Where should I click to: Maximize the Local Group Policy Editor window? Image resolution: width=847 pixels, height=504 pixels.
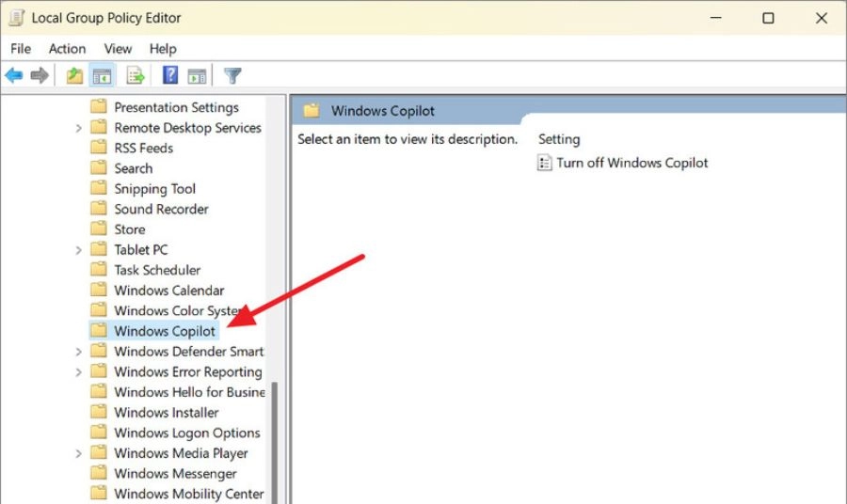pos(768,18)
